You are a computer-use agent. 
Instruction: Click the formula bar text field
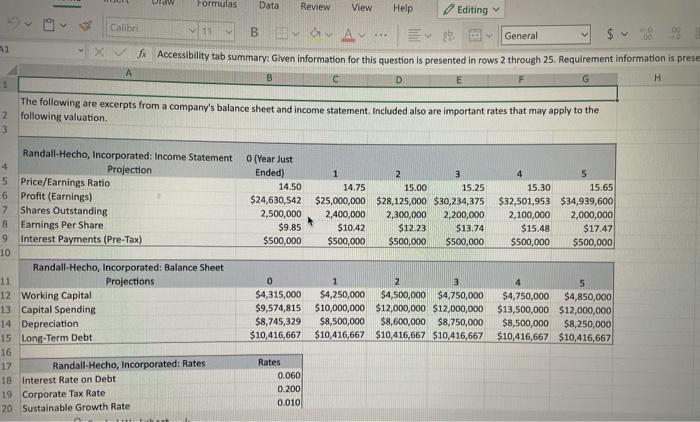click(426, 57)
